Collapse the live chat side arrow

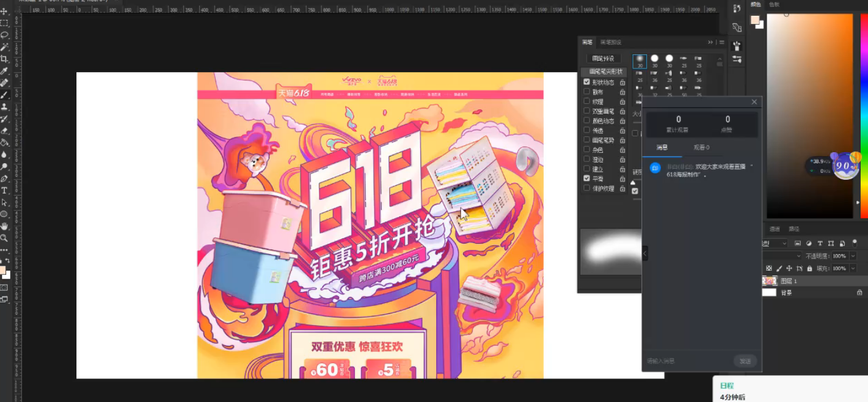[645, 252]
